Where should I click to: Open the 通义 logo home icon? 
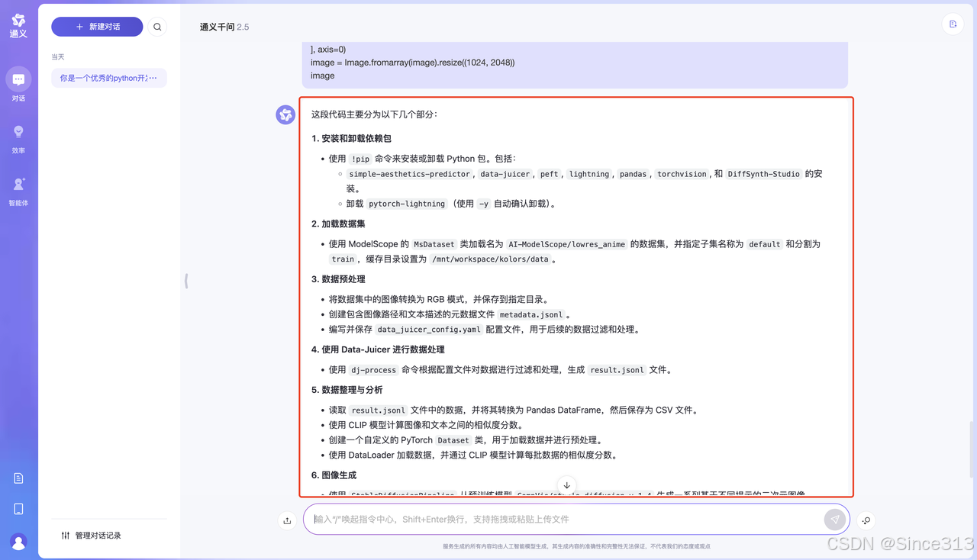pyautogui.click(x=18, y=21)
